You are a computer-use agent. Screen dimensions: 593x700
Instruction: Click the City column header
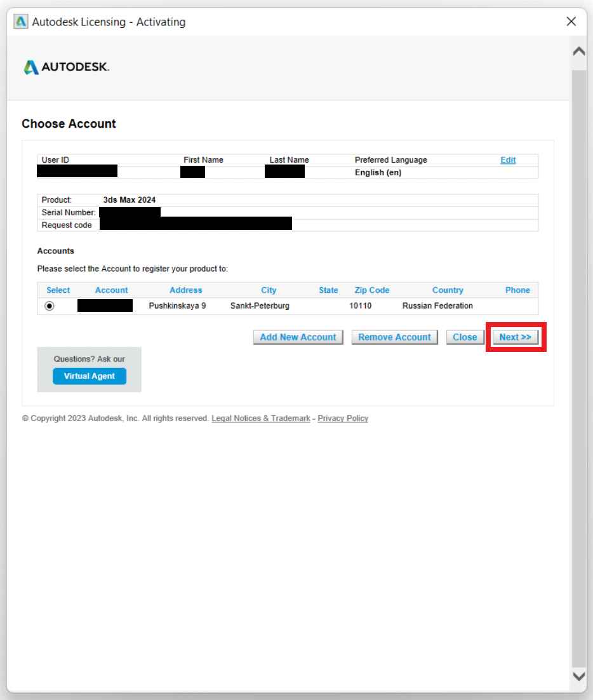[x=269, y=290]
